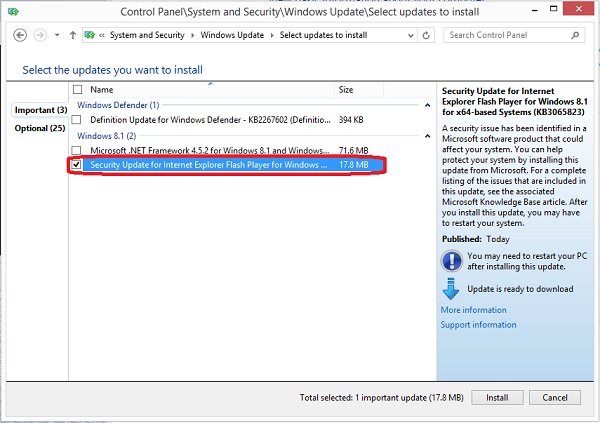Switch to the Optional (25) tab

pos(40,128)
